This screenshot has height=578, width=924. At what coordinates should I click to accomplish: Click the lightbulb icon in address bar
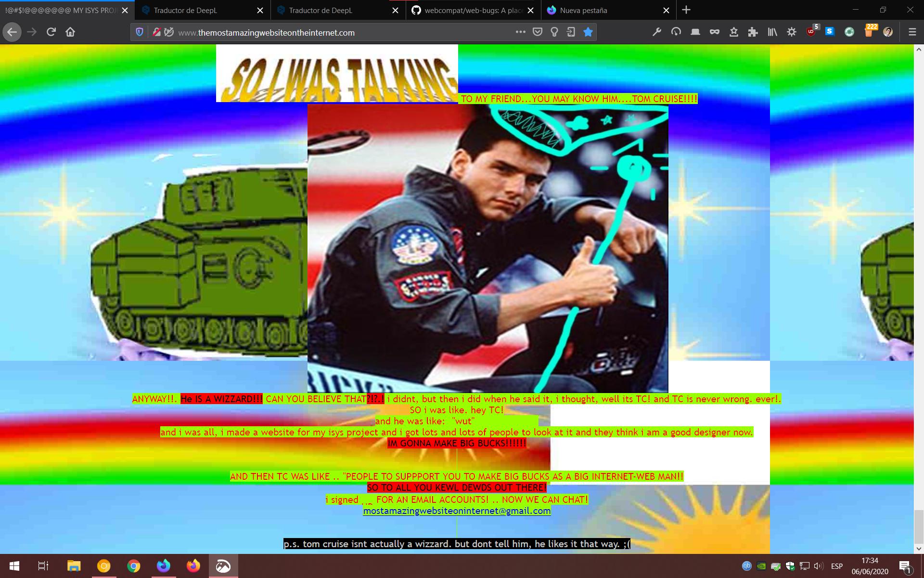pos(554,32)
